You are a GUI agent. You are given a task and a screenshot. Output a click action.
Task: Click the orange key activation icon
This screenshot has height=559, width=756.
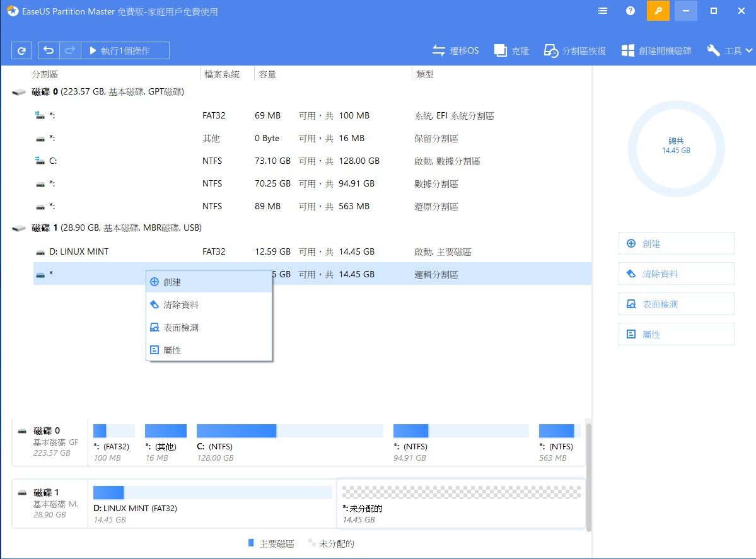pos(658,11)
